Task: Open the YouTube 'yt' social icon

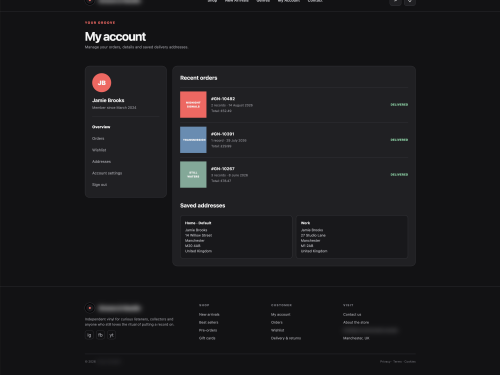Action: (x=112, y=335)
